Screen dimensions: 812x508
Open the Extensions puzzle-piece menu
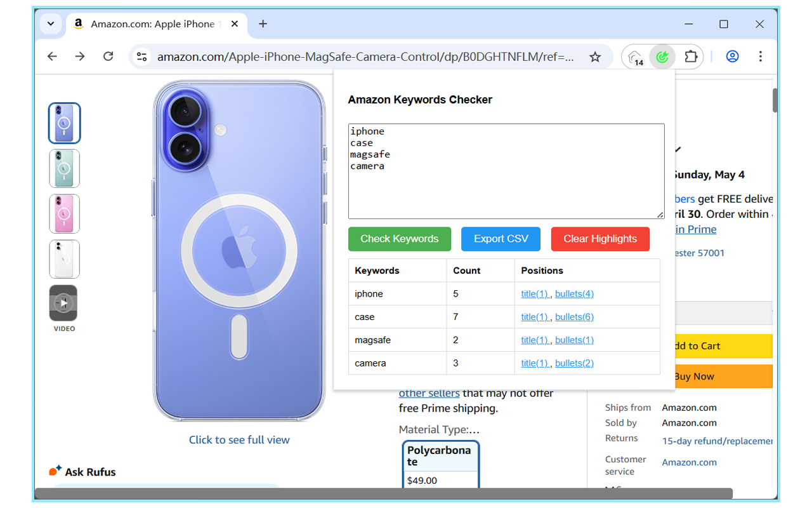691,57
